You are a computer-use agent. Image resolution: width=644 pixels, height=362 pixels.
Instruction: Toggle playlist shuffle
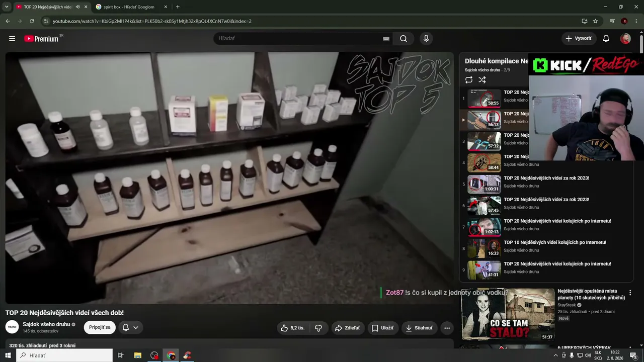[482, 80]
